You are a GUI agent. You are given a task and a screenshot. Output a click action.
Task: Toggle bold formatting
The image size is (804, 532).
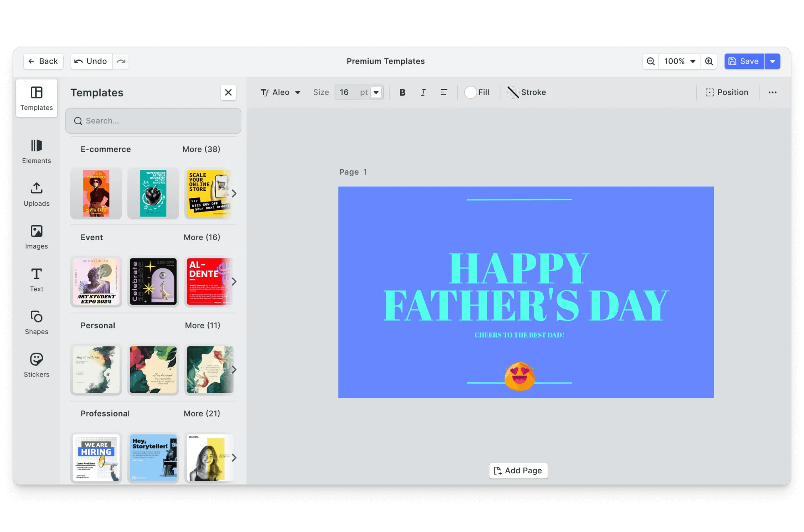tap(402, 92)
